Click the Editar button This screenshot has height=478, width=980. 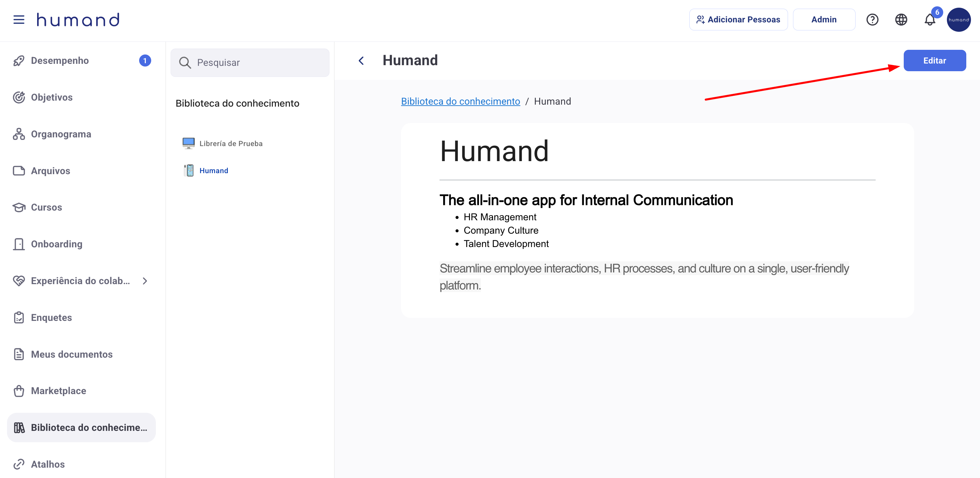tap(935, 61)
